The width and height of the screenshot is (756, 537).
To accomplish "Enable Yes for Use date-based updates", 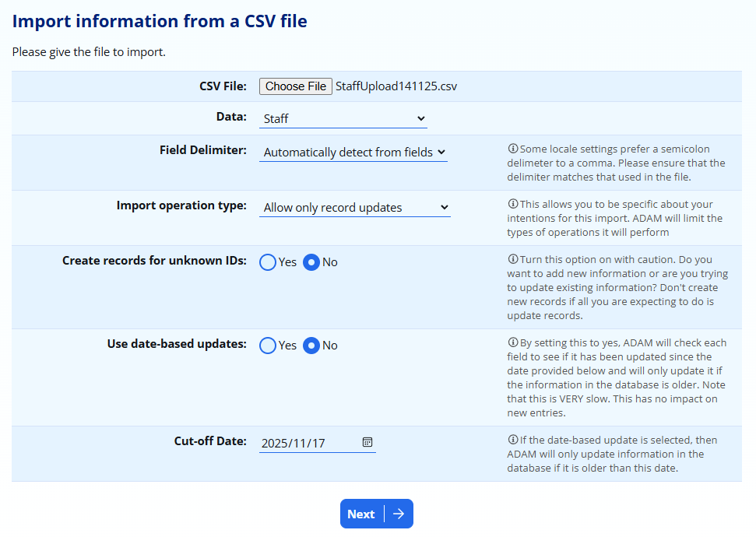I will 268,346.
